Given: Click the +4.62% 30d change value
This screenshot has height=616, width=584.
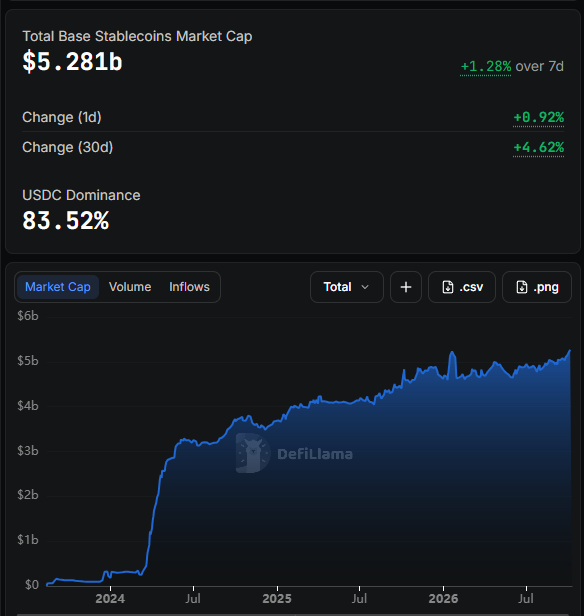Looking at the screenshot, I should click(x=538, y=147).
